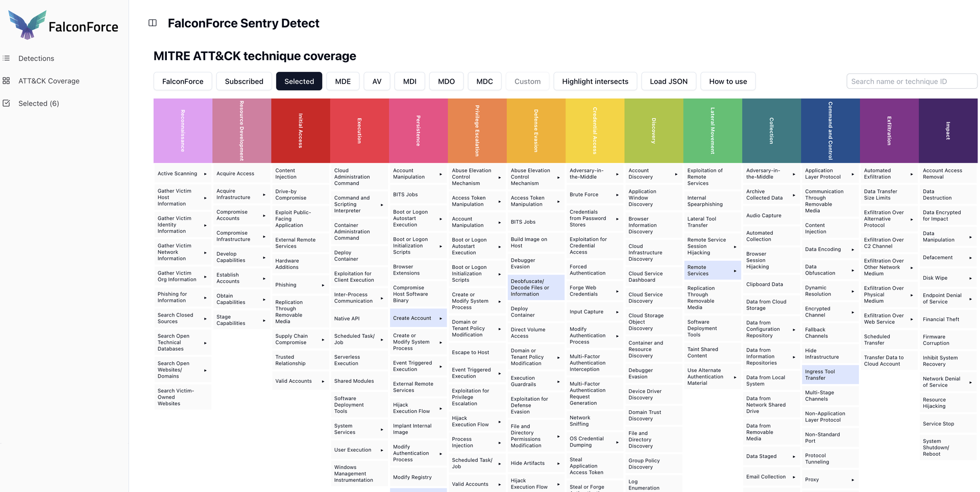
Task: Select the Ingress Tool Transfer technique cell
Action: click(x=829, y=375)
